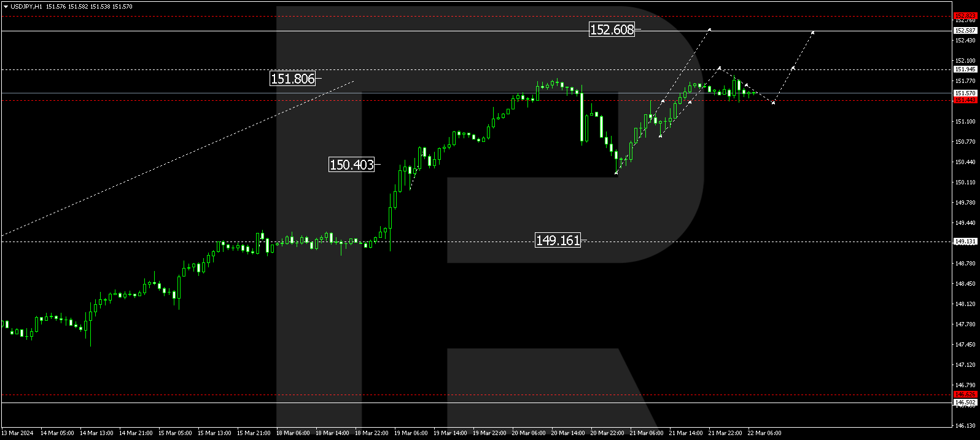Click the 15 Mar 21:00 time label
Viewport: 980px width, 440px height.
[x=254, y=433]
